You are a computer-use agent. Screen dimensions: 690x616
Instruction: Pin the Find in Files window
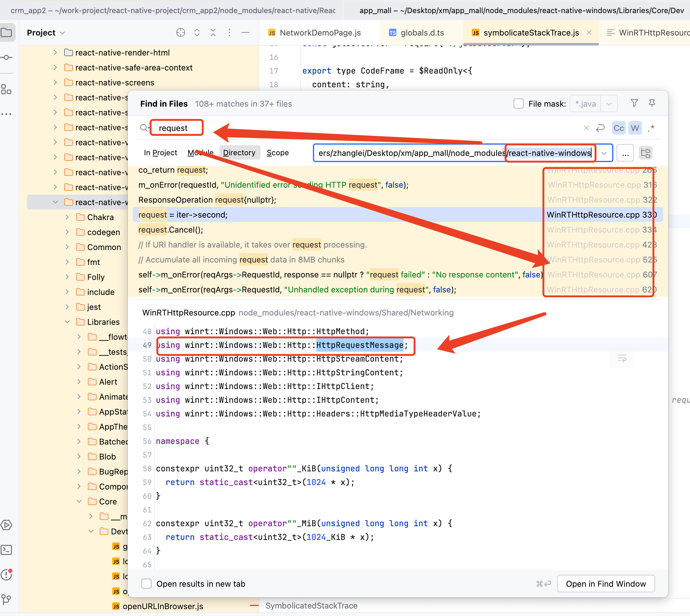[x=652, y=103]
